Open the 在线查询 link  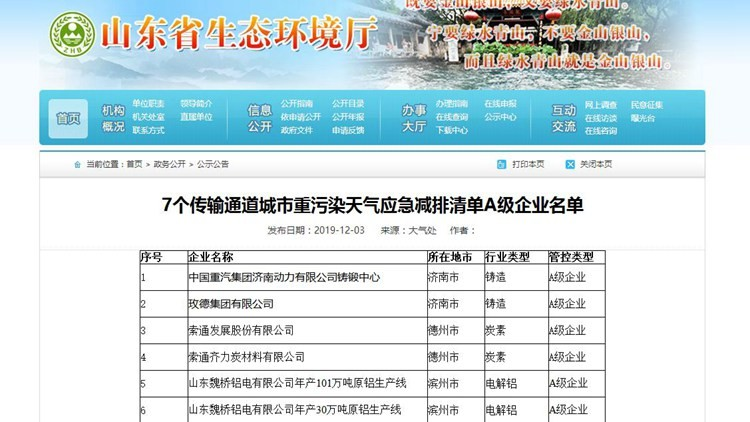click(452, 117)
